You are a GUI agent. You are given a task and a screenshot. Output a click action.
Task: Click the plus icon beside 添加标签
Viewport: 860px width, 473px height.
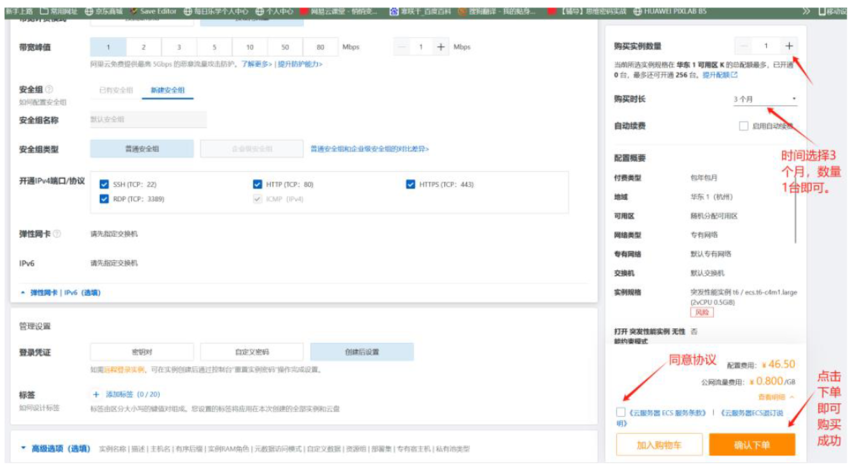(x=97, y=394)
